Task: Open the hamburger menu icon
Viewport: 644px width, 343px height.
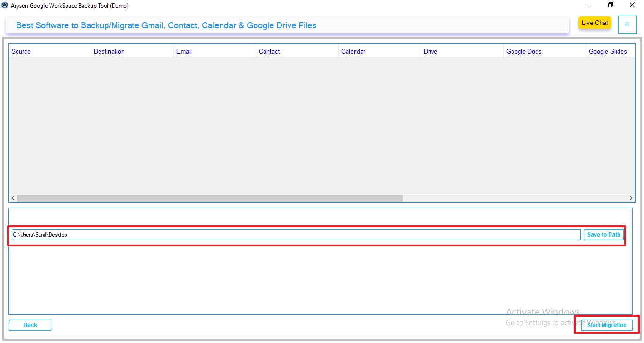Action: tap(627, 24)
